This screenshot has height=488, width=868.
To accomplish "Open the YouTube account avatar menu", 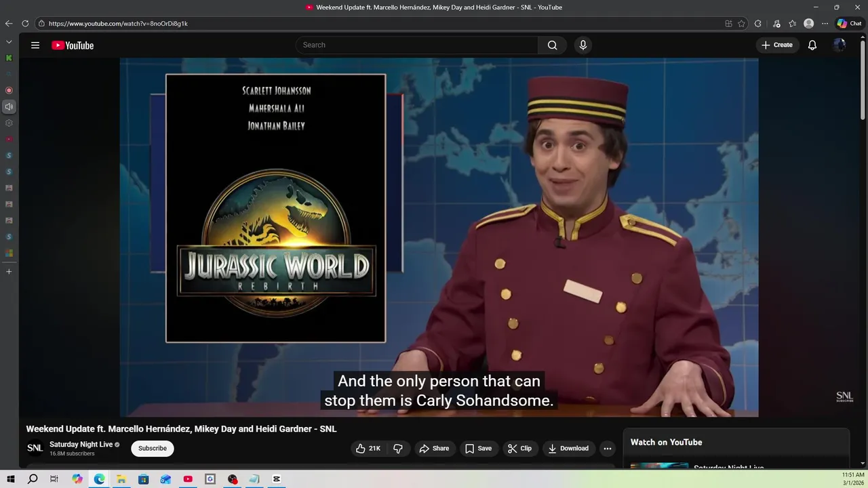I will tap(840, 45).
